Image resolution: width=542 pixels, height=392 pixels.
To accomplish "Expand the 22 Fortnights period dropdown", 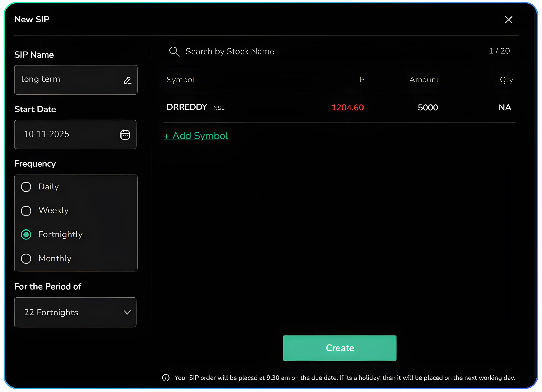I will (72, 312).
